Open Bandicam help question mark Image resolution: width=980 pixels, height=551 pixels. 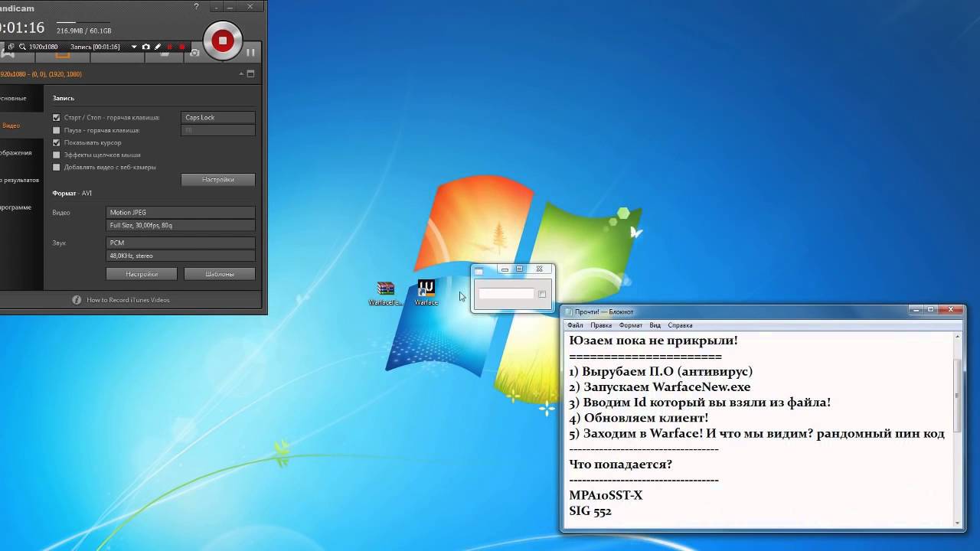click(198, 7)
